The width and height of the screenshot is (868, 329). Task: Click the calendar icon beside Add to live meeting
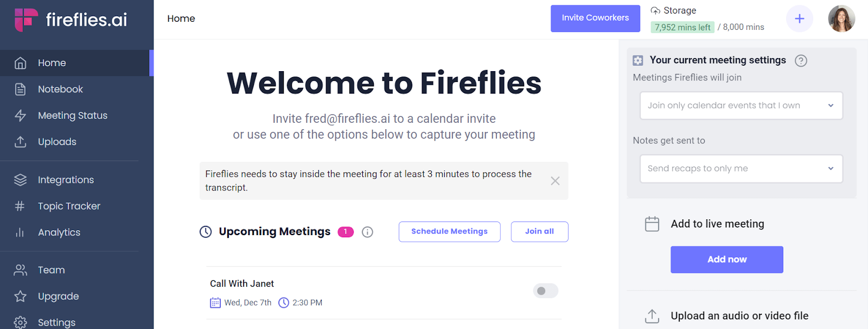click(652, 224)
